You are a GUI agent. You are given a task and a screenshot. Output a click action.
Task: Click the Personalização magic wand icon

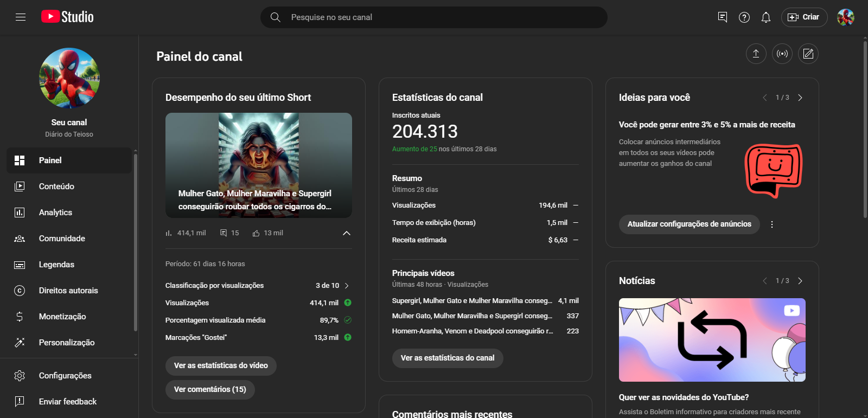20,343
